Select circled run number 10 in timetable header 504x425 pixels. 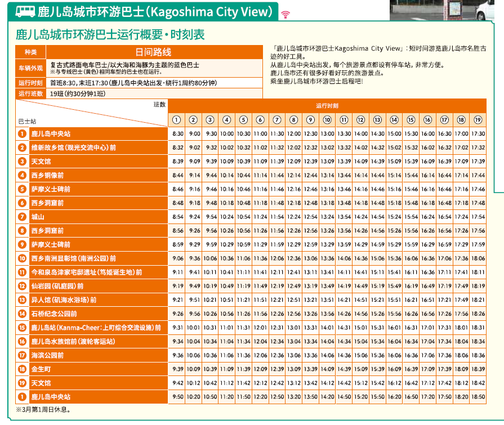(328, 120)
